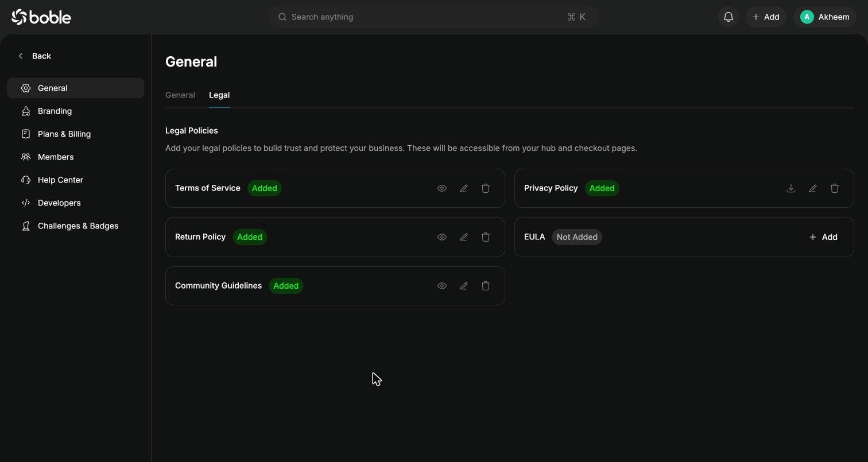The image size is (868, 462).
Task: Open Developers settings
Action: (x=75, y=203)
